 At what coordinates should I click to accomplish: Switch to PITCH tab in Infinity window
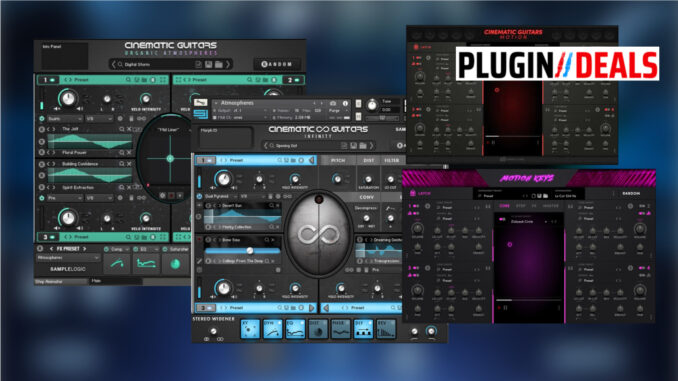coord(338,160)
